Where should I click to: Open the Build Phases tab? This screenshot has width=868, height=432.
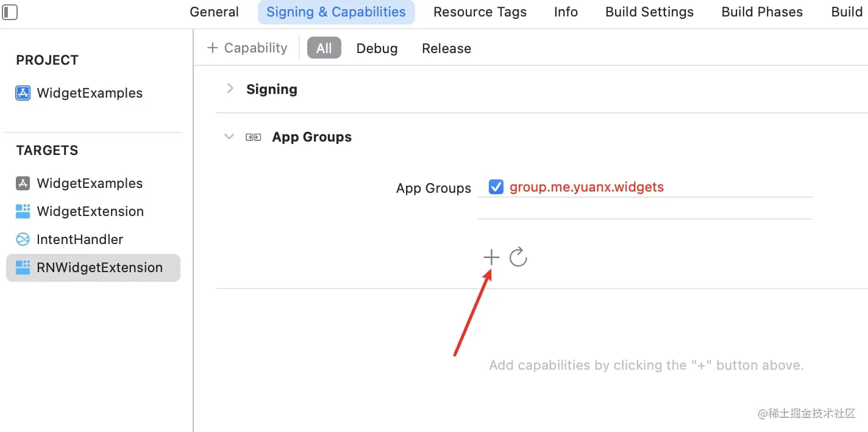coord(761,12)
